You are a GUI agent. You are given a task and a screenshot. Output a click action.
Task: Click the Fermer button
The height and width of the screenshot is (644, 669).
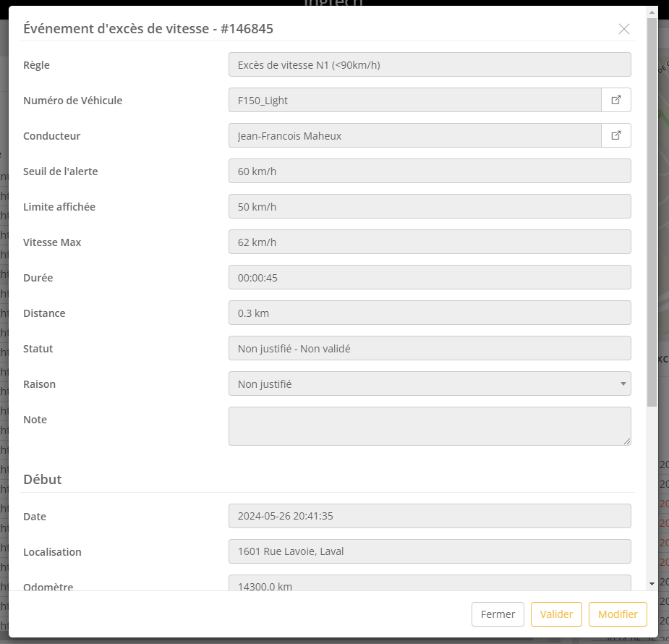tap(498, 614)
